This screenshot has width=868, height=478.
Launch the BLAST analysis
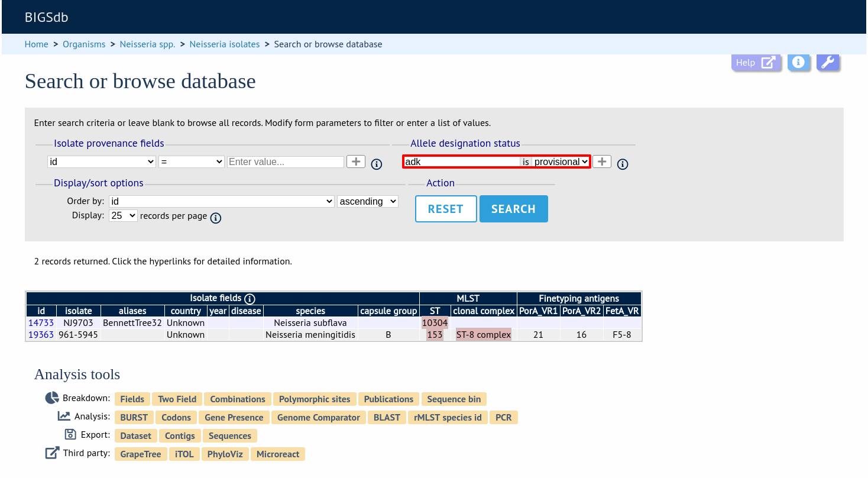[387, 418]
